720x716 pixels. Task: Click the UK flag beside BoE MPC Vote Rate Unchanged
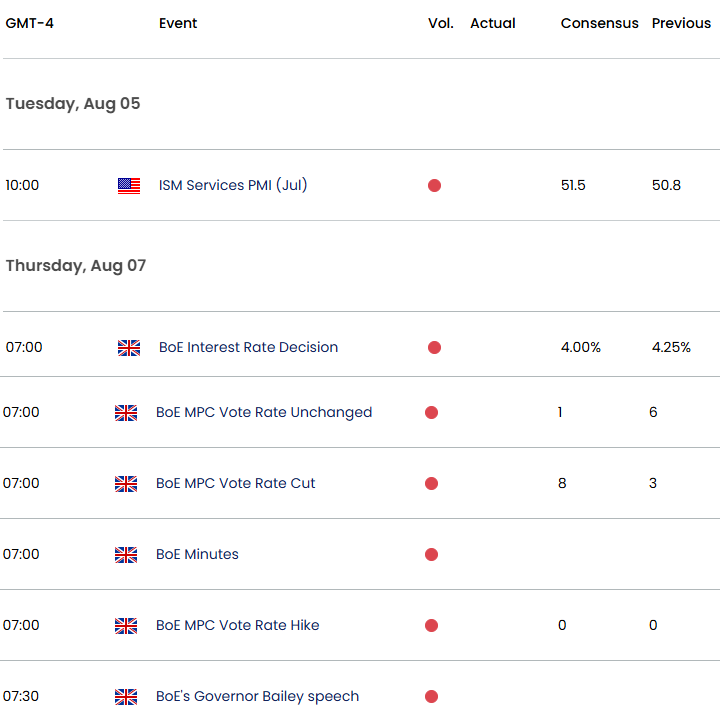pyautogui.click(x=126, y=412)
